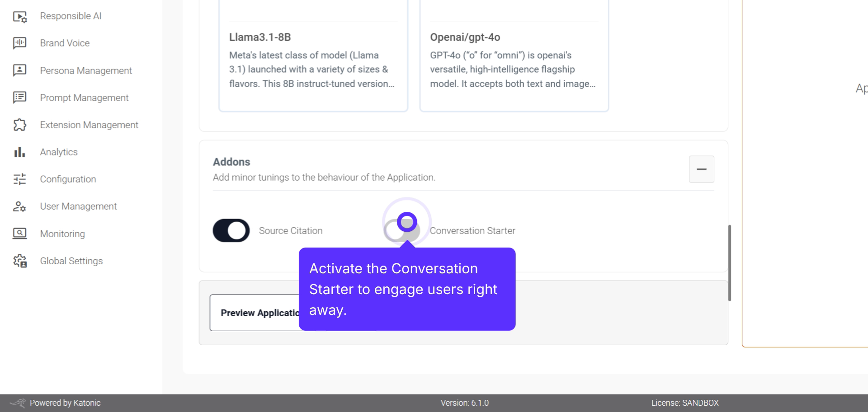Enable the Conversation Starter toggle
Image resolution: width=868 pixels, height=412 pixels.
coord(401,231)
